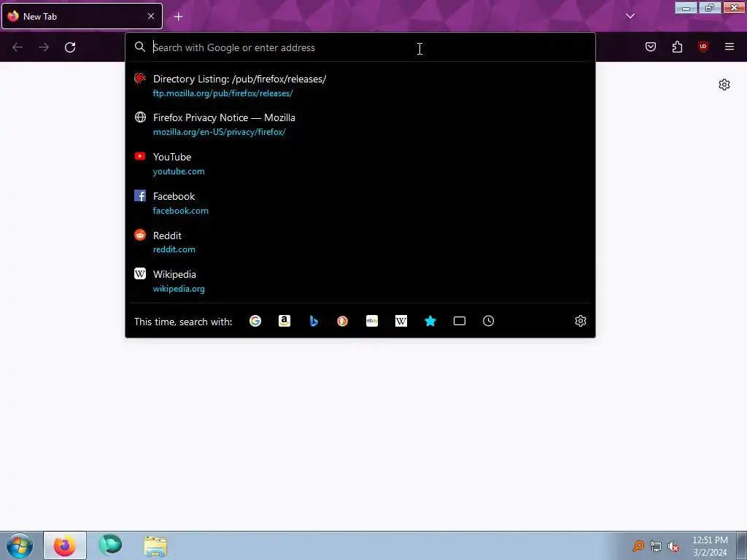The height and width of the screenshot is (560, 747).
Task: Go forward one page
Action: [44, 47]
